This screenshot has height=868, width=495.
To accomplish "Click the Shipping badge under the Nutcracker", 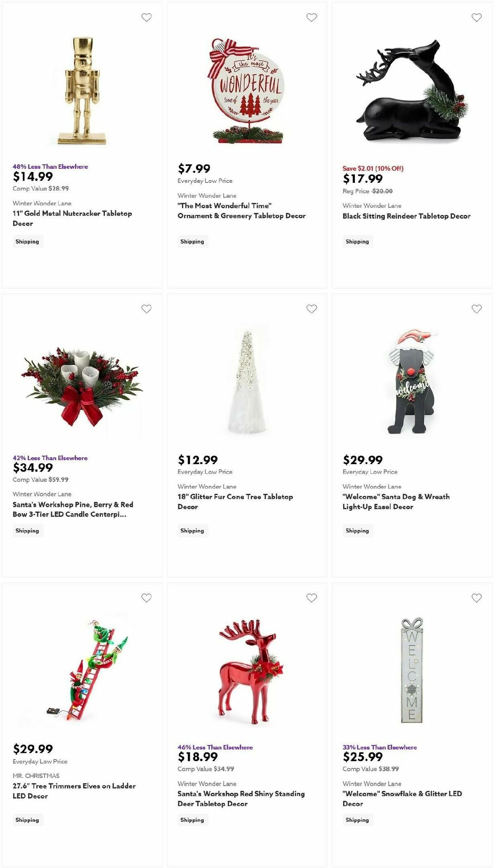I will coord(27,241).
